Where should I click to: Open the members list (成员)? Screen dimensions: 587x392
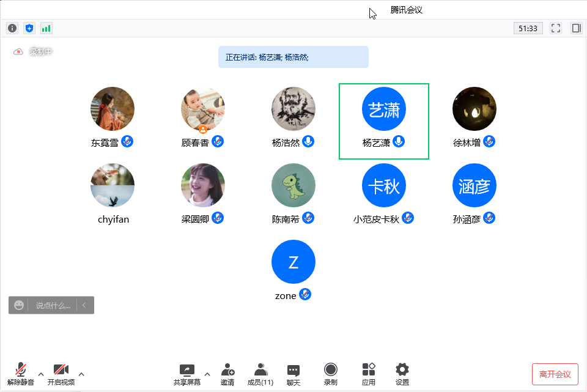[260, 374]
